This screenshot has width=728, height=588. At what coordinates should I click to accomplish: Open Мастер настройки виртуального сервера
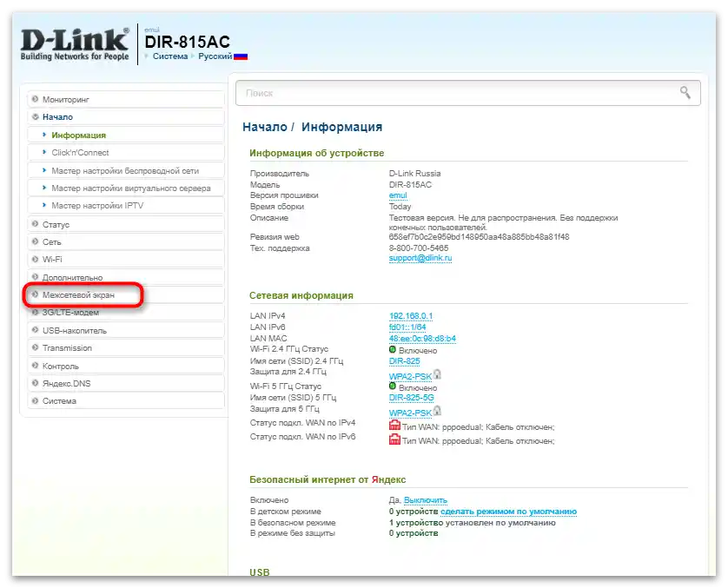coord(126,188)
